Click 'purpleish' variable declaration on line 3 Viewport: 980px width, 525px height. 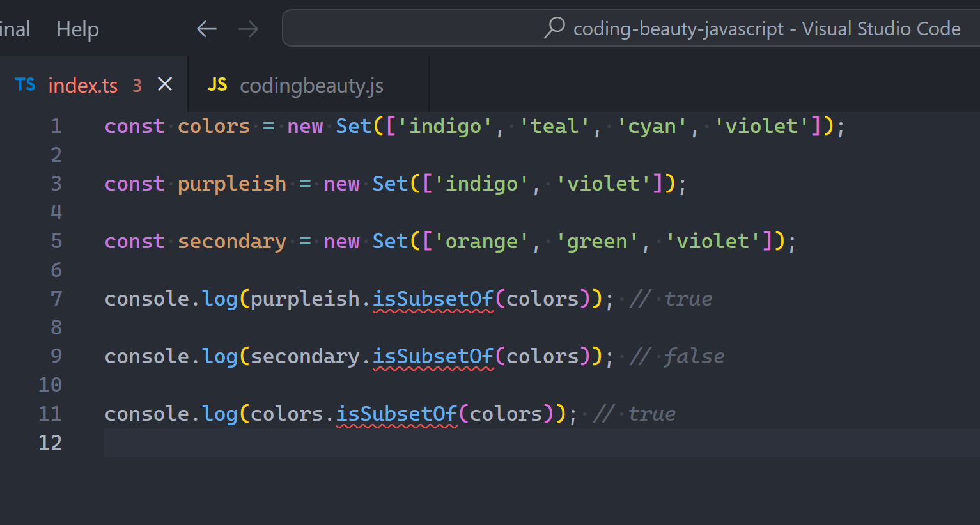point(232,184)
